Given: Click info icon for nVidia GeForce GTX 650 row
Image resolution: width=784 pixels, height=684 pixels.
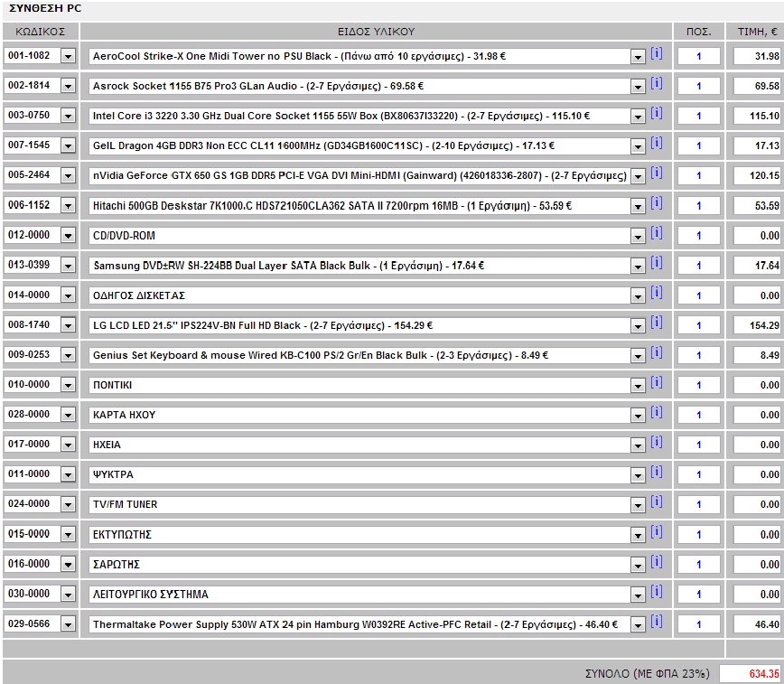Looking at the screenshot, I should click(x=657, y=173).
